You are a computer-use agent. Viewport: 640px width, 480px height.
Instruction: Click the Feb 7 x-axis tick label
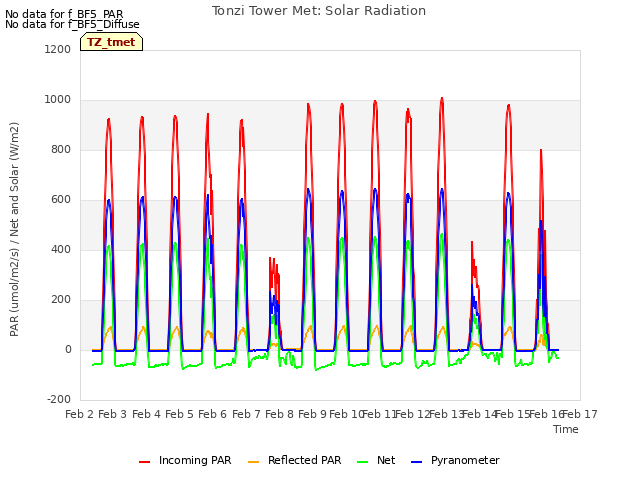tap(247, 414)
